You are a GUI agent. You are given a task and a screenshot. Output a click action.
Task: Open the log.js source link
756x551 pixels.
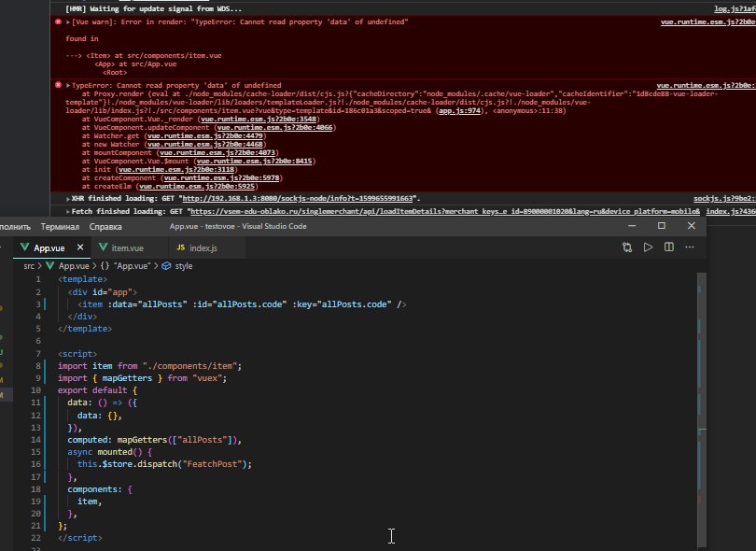coord(735,9)
